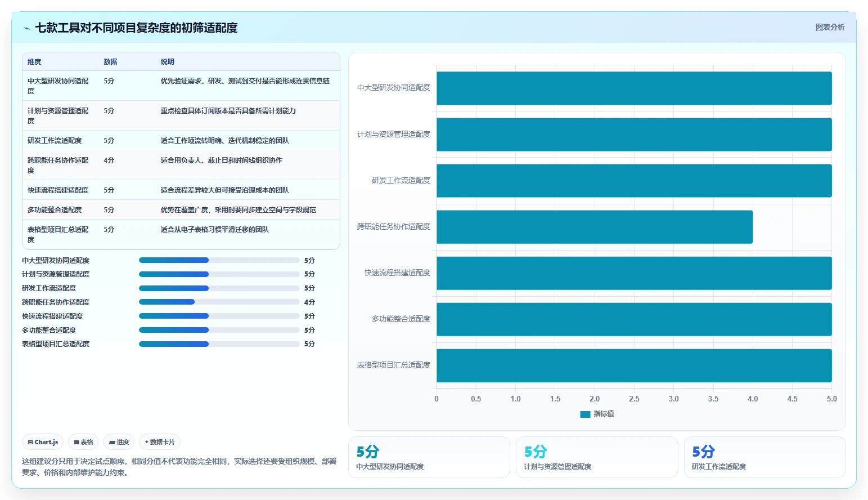Click the 2.5 tick on the chart's x-axis
Viewport: 868px width, 500px height.
click(x=634, y=399)
